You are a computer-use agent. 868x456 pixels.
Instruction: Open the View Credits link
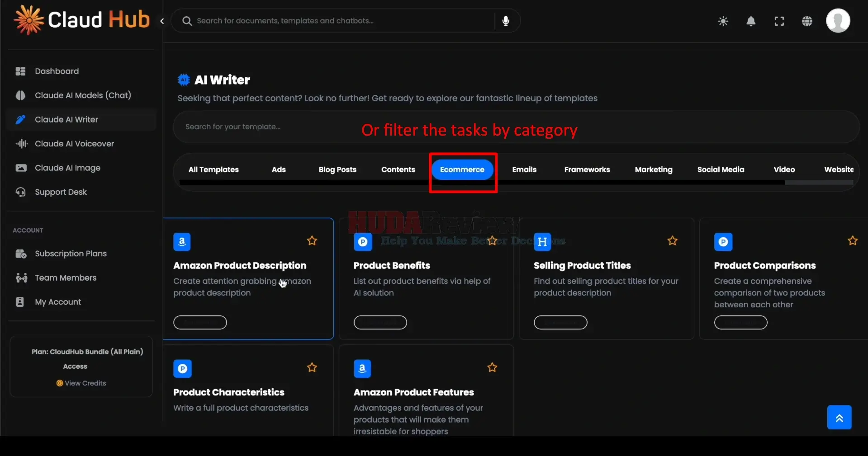pyautogui.click(x=81, y=383)
